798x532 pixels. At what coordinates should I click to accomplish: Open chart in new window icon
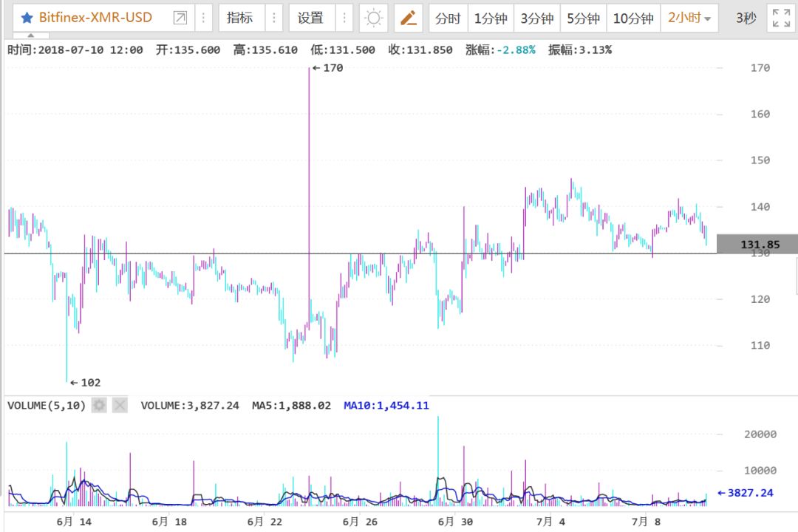click(x=180, y=18)
